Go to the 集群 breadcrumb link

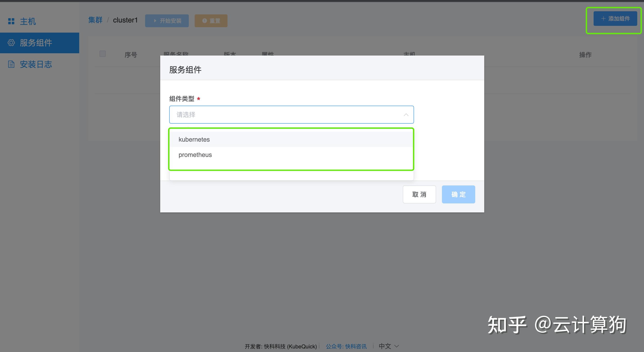95,20
